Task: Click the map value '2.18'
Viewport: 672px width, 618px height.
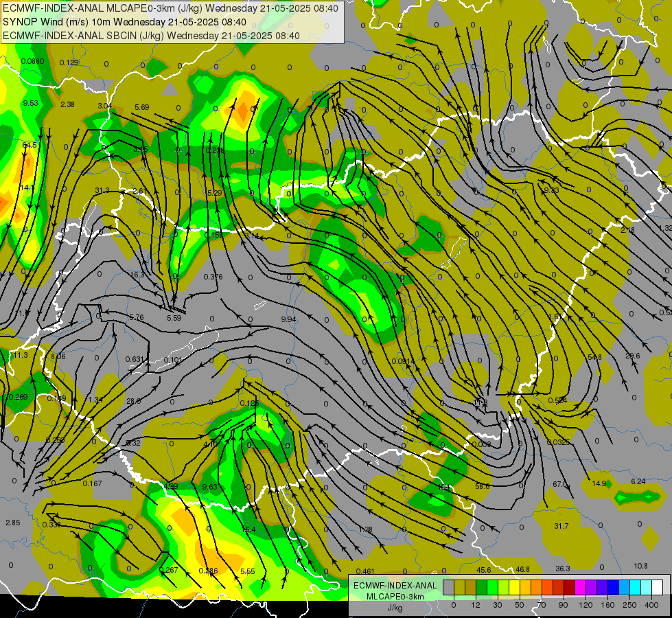Action: [627, 230]
